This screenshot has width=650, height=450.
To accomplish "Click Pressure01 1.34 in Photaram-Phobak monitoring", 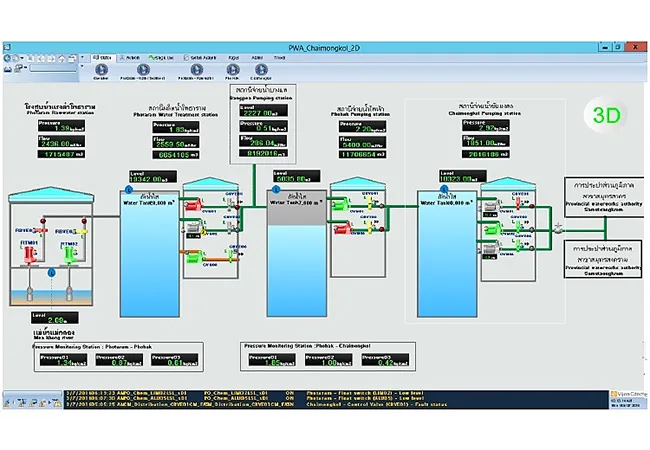I will click(x=63, y=360).
